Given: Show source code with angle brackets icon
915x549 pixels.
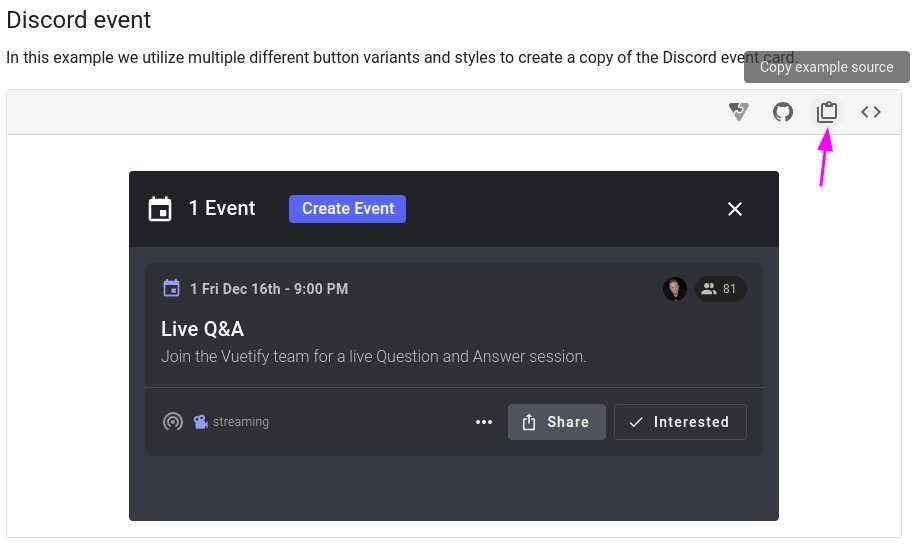Looking at the screenshot, I should pyautogui.click(x=871, y=111).
